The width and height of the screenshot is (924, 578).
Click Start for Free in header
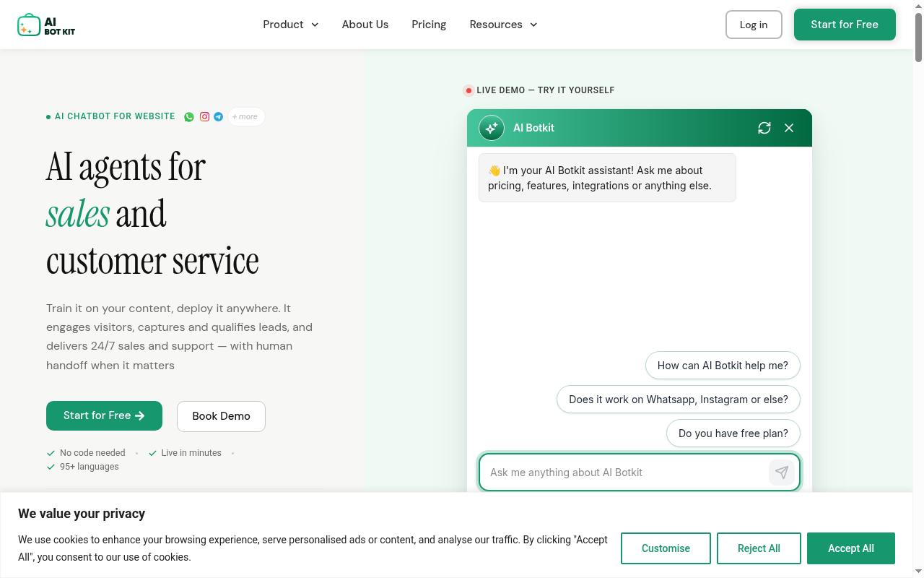pos(845,25)
